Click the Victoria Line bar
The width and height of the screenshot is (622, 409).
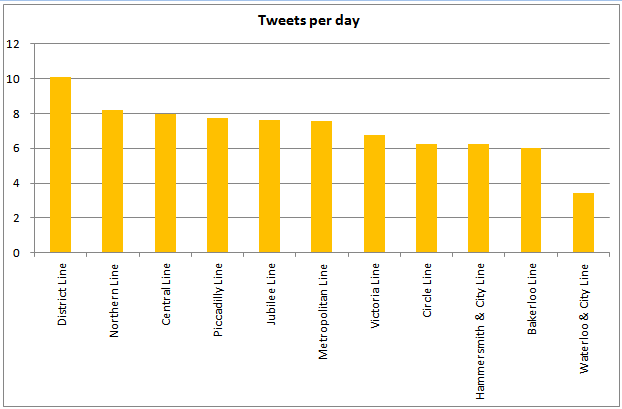374,194
